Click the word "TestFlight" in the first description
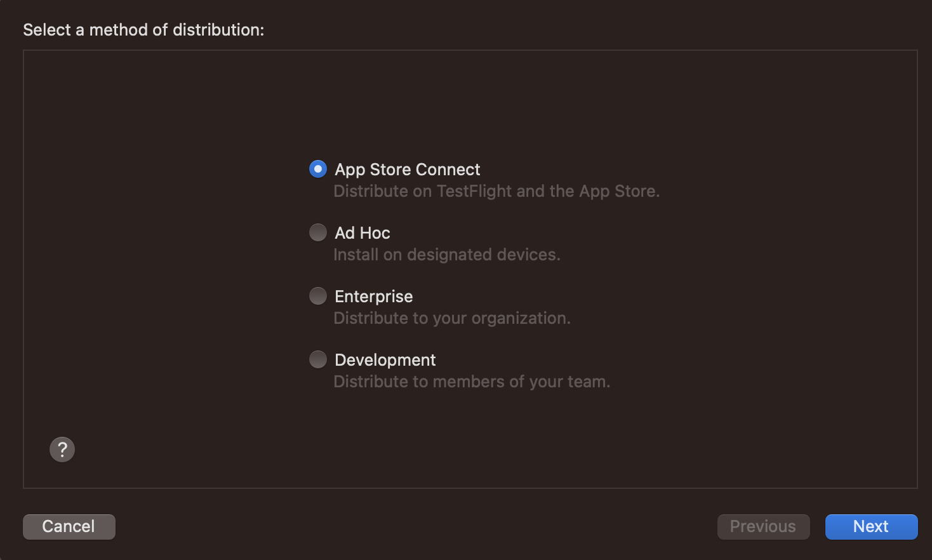932x560 pixels. click(x=474, y=191)
